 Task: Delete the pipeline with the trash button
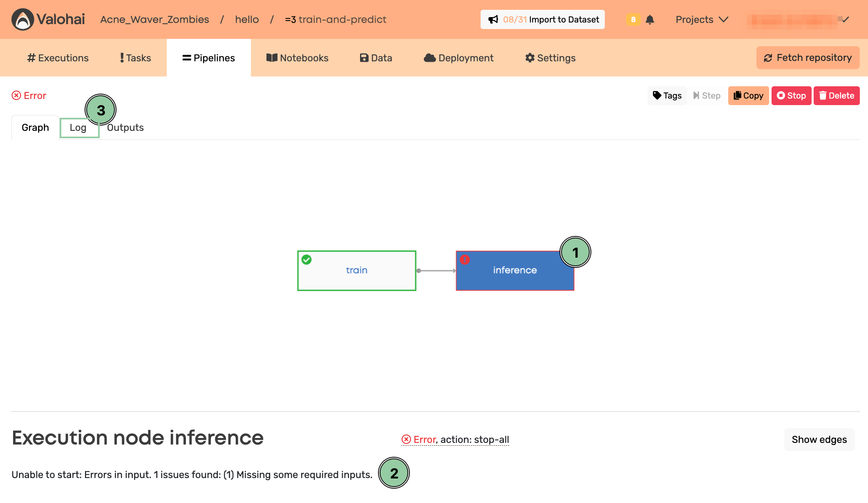pos(836,95)
